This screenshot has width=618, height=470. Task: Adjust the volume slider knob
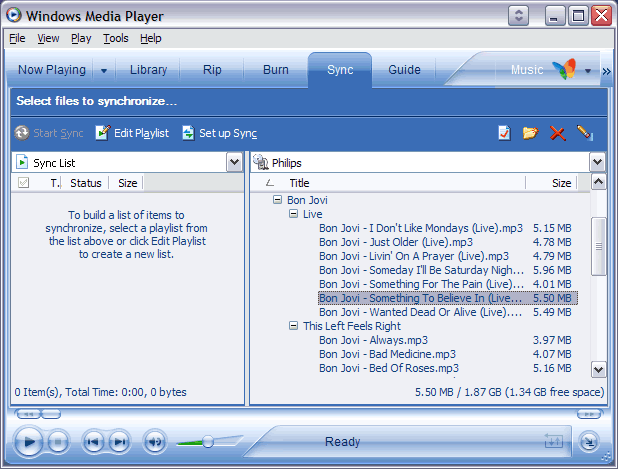click(208, 442)
